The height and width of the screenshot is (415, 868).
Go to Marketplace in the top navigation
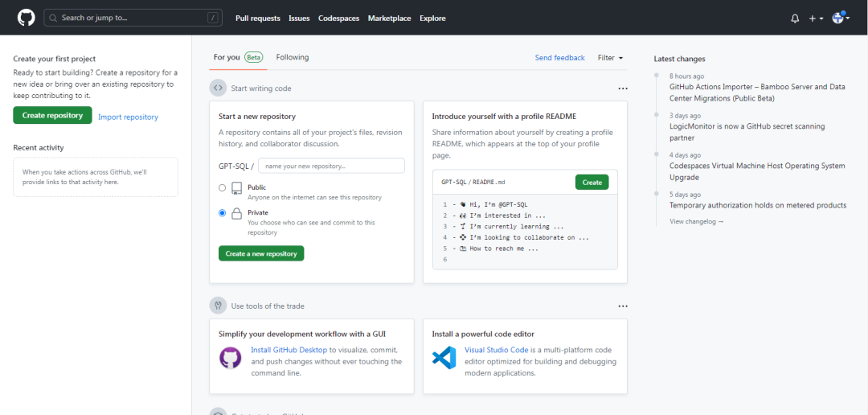[389, 18]
